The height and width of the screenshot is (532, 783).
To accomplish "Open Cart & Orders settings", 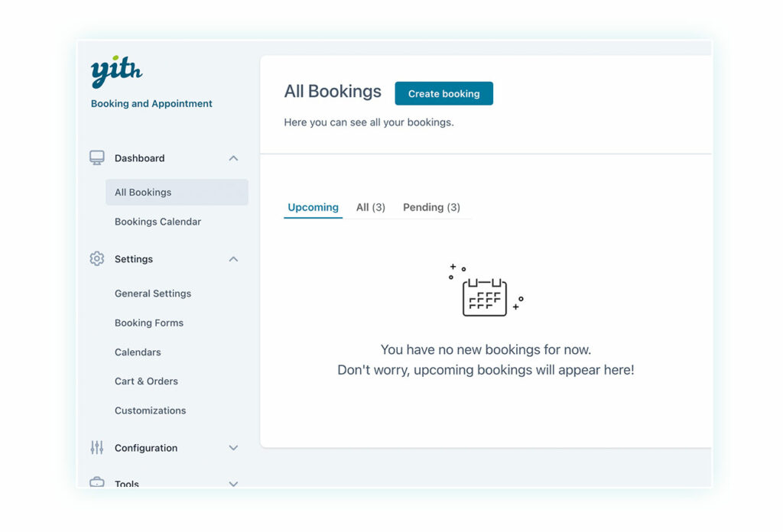I will (146, 381).
